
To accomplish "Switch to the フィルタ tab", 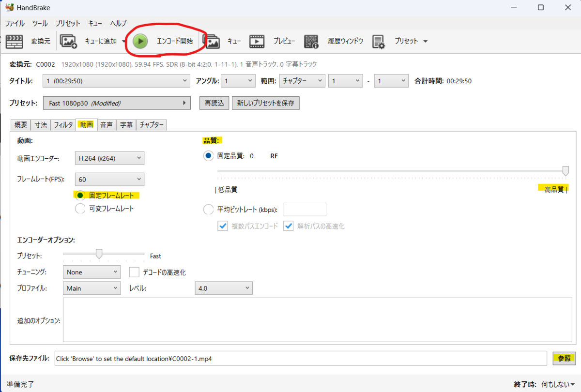I will point(63,125).
